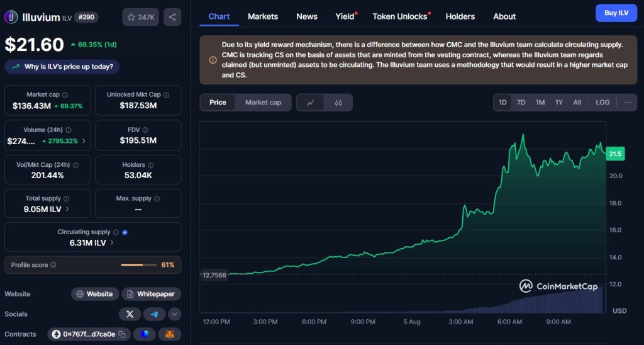The width and height of the screenshot is (644, 345).
Task: Open the chart's three-dot more options
Action: (x=627, y=103)
